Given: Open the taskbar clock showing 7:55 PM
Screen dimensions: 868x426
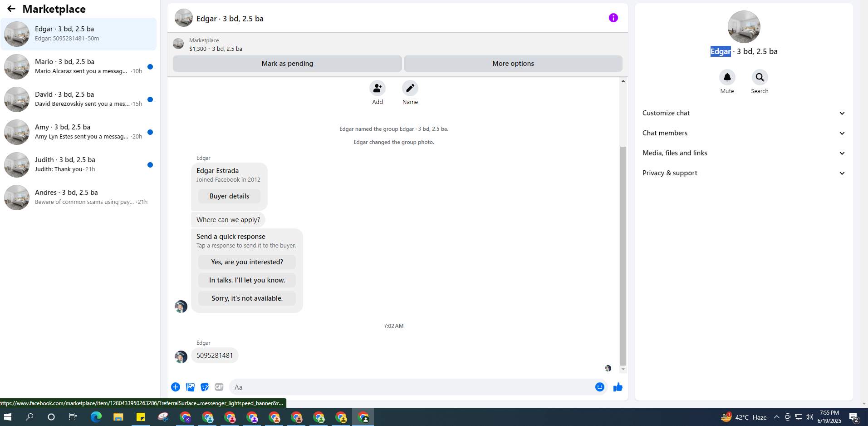Looking at the screenshot, I should [x=829, y=417].
